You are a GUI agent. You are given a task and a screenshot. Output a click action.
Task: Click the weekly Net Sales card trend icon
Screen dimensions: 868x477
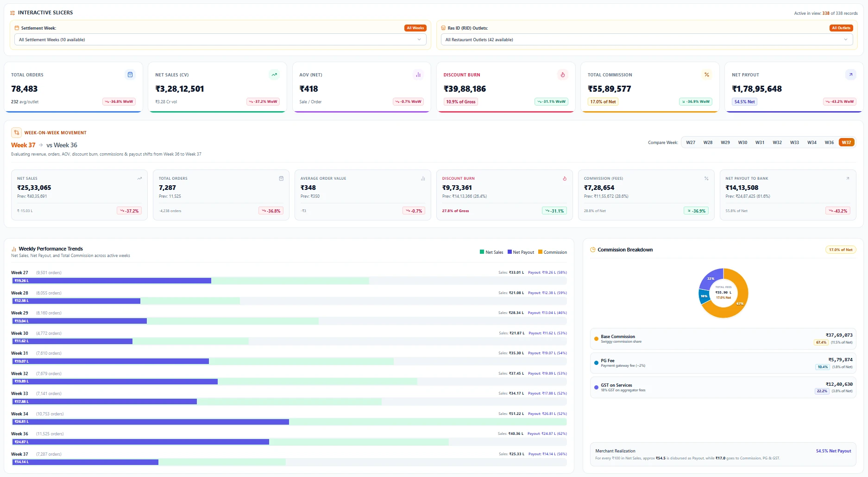[139, 178]
